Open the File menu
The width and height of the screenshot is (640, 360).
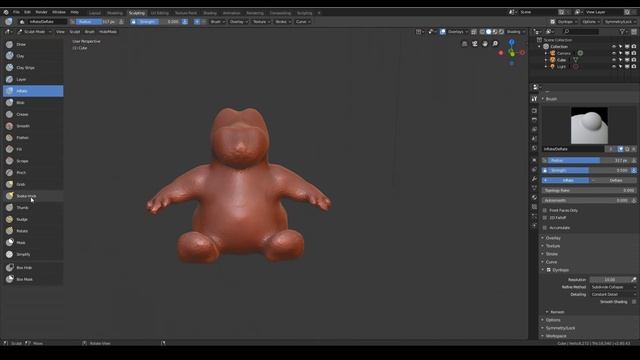tap(16, 12)
